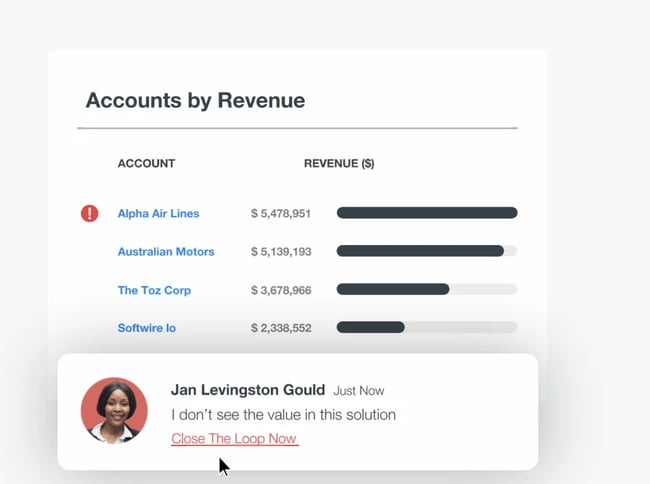Click the Jan Levingston Gould name
Viewport: 650px width, 484px height.
pyautogui.click(x=247, y=390)
